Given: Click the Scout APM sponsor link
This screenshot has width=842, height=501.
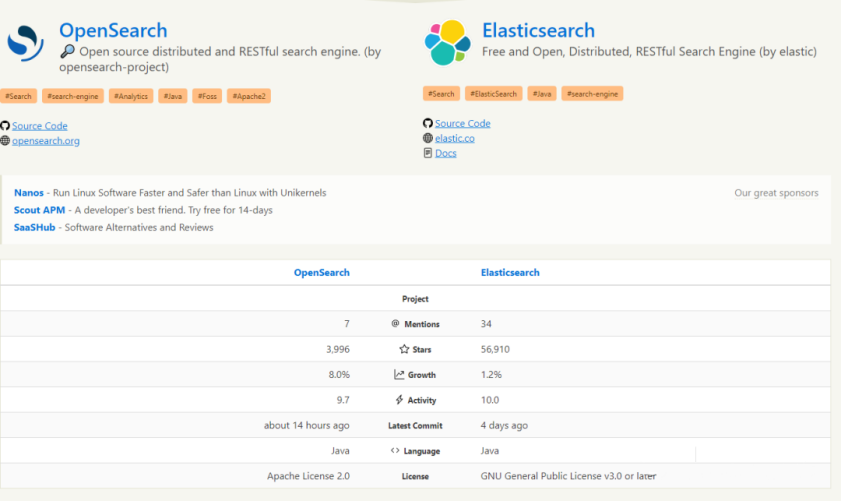Looking at the screenshot, I should 39,210.
